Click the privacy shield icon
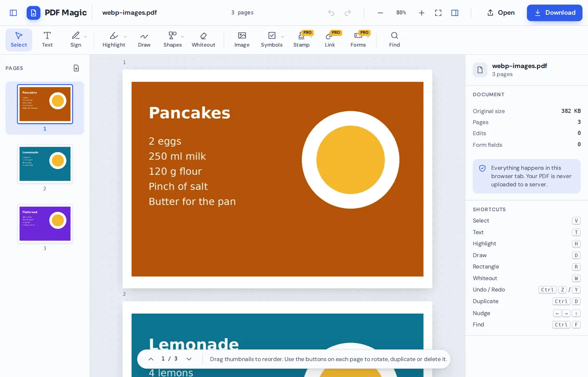Screen dimensions: 588x377 [482, 168]
